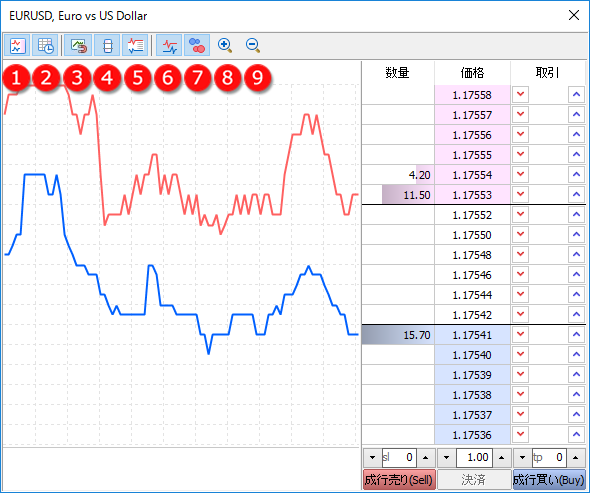Click the red sell arrow at price 1.17553
The width and height of the screenshot is (590, 493).
click(520, 194)
